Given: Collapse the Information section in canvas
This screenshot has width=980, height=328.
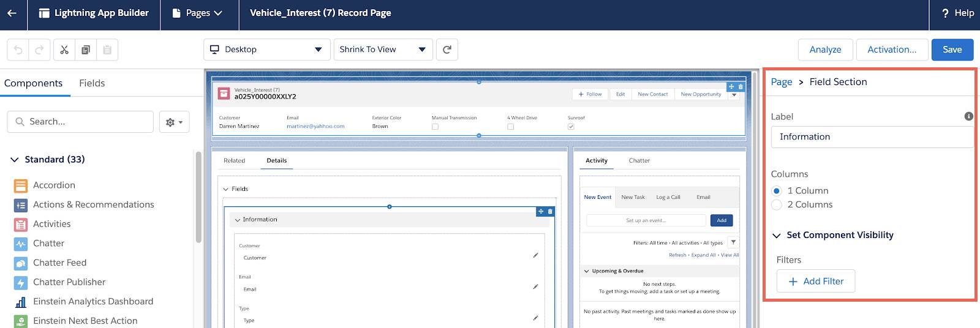Looking at the screenshot, I should coord(238,220).
